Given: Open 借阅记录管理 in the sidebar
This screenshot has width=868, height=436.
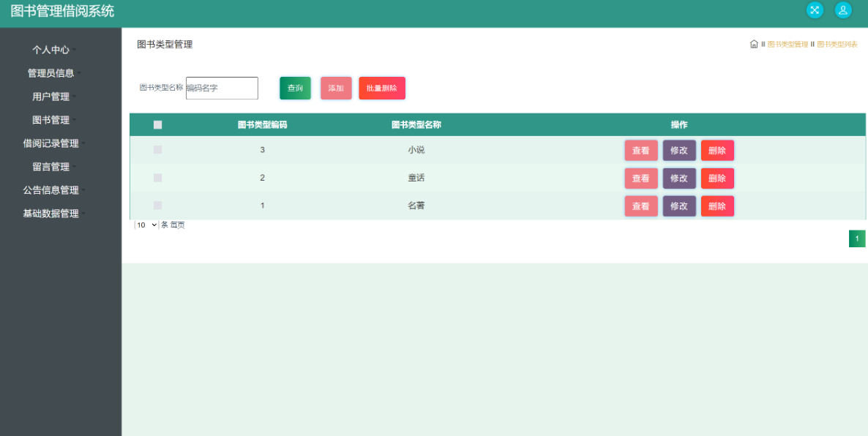Looking at the screenshot, I should tap(51, 143).
